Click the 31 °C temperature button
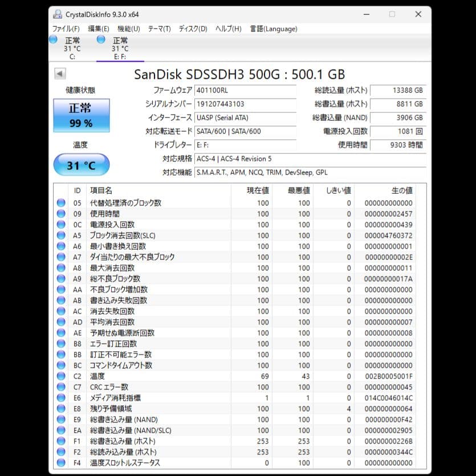This screenshot has width=476, height=476. coord(82,165)
